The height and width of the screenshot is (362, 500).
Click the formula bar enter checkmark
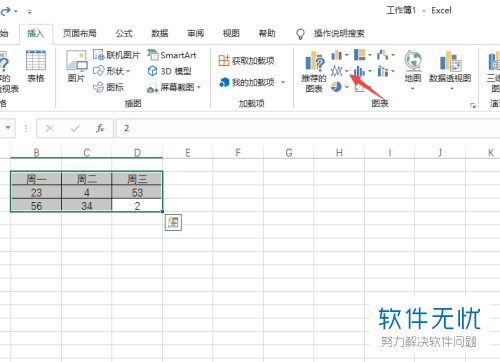click(x=75, y=128)
